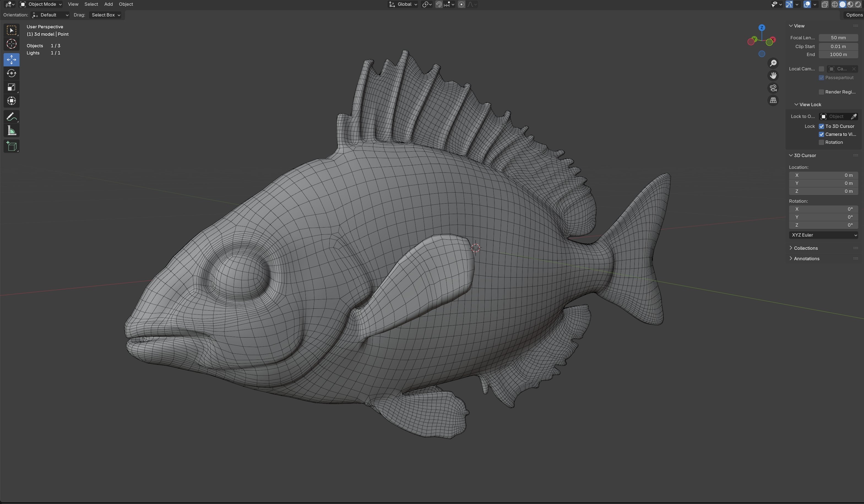Expand the Collections panel
Image resolution: width=864 pixels, height=504 pixels.
pos(805,248)
